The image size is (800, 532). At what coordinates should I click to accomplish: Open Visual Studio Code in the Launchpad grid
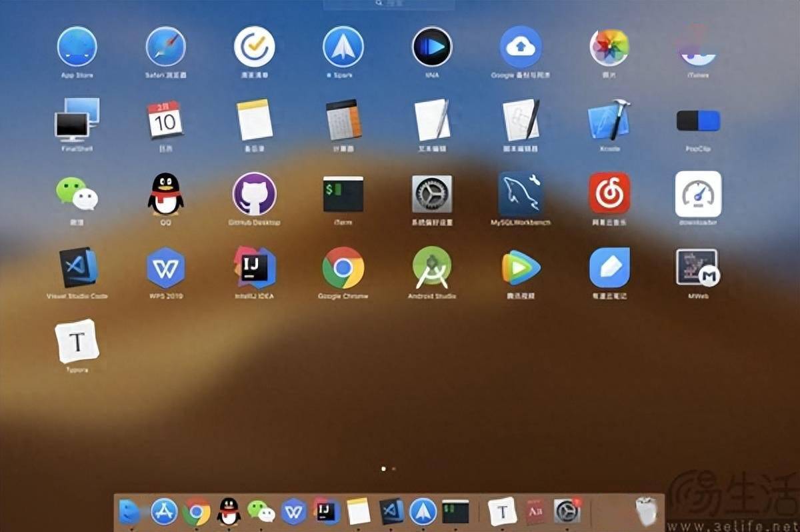(77, 267)
